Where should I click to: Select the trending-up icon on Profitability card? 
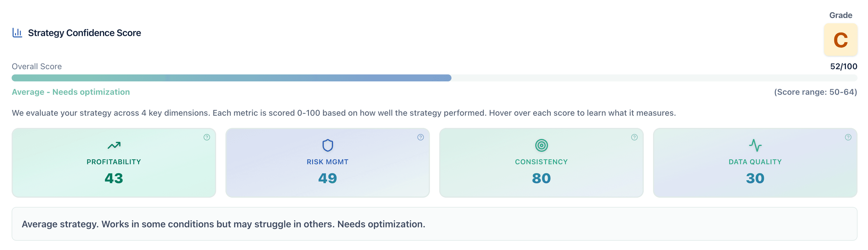point(113,146)
